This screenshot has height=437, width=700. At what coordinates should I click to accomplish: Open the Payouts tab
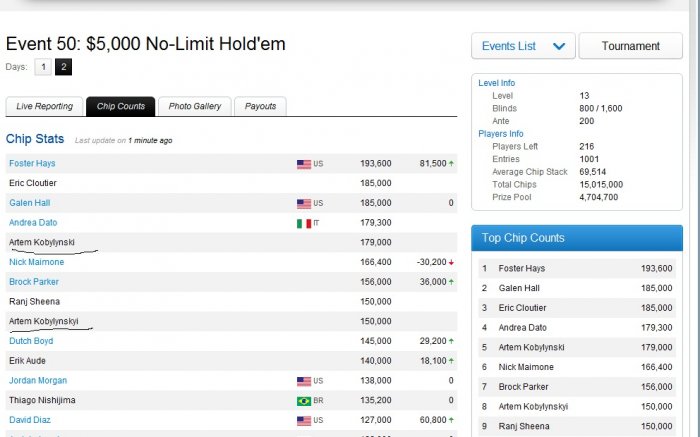[260, 106]
